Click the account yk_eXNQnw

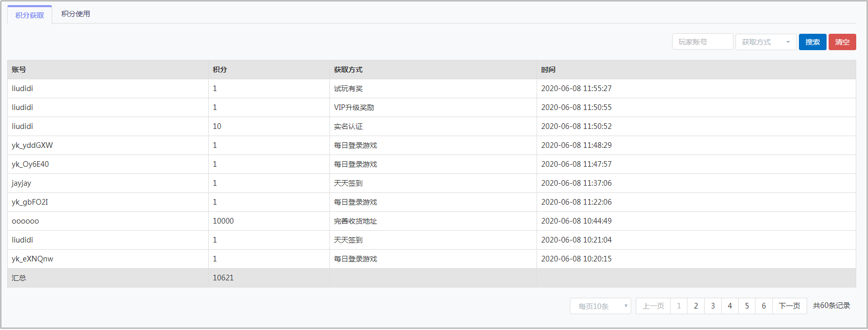[x=32, y=259]
